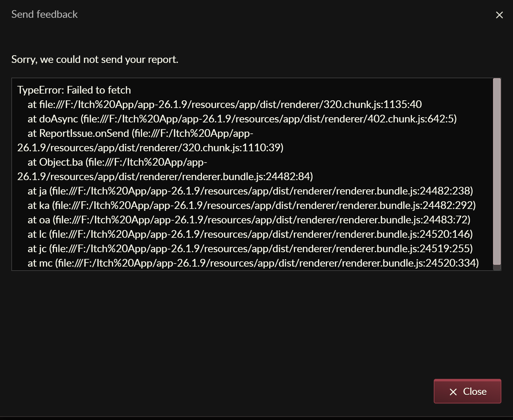Click the scrollbar track below the thumb
This screenshot has height=420, width=513.
[x=497, y=268]
